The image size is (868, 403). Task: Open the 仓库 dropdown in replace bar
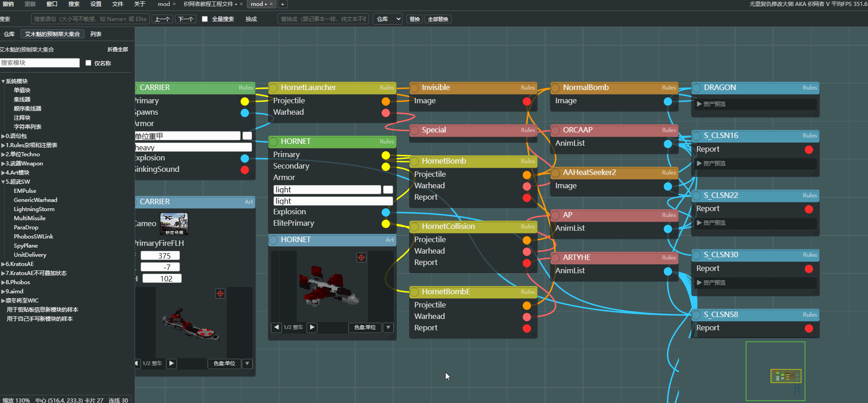[x=388, y=19]
